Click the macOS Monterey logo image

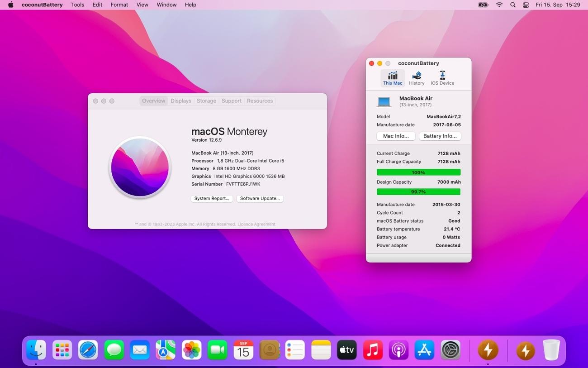(140, 167)
